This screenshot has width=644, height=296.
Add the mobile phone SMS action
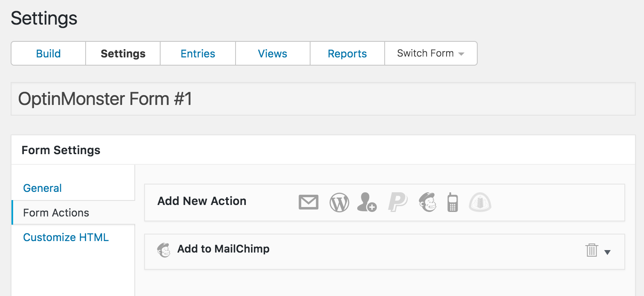(452, 202)
